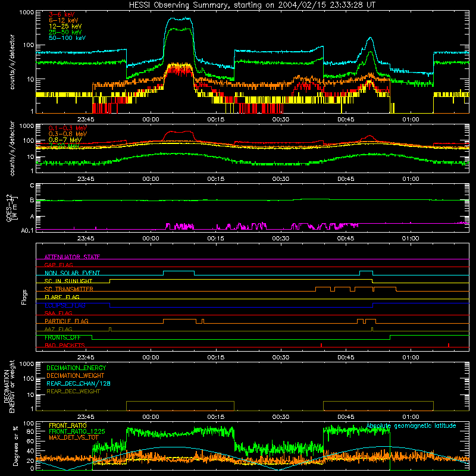476x476 pixels.
Task: Select the 'Degrees or %' axis title
Action: [15, 446]
